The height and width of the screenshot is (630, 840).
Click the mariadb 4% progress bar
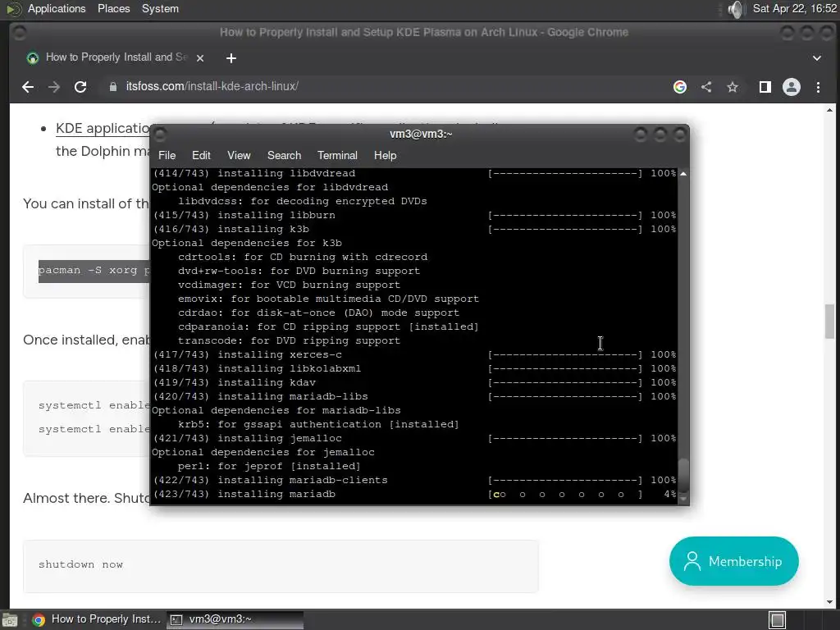coord(565,494)
